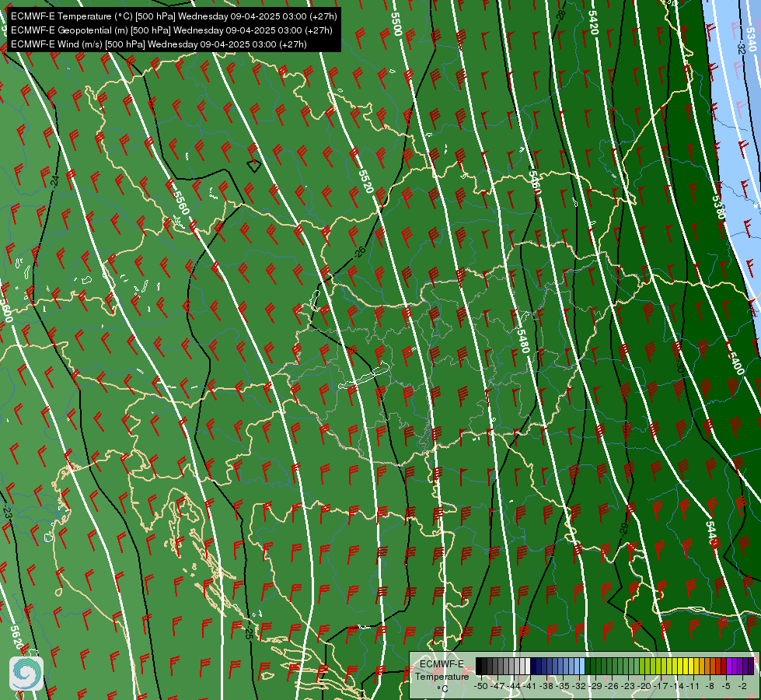Click the 5400 geopotential contour label
761x700 pixels.
[x=736, y=363]
